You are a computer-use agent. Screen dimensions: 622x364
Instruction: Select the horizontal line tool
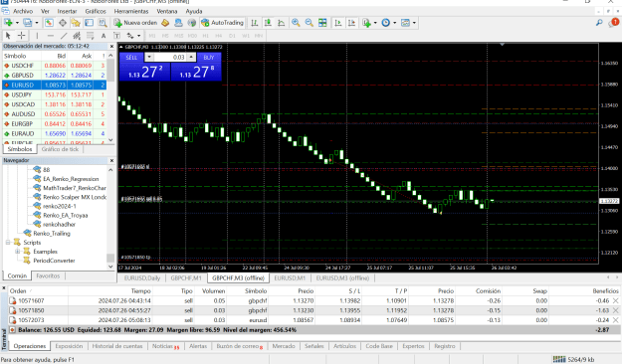pos(50,36)
